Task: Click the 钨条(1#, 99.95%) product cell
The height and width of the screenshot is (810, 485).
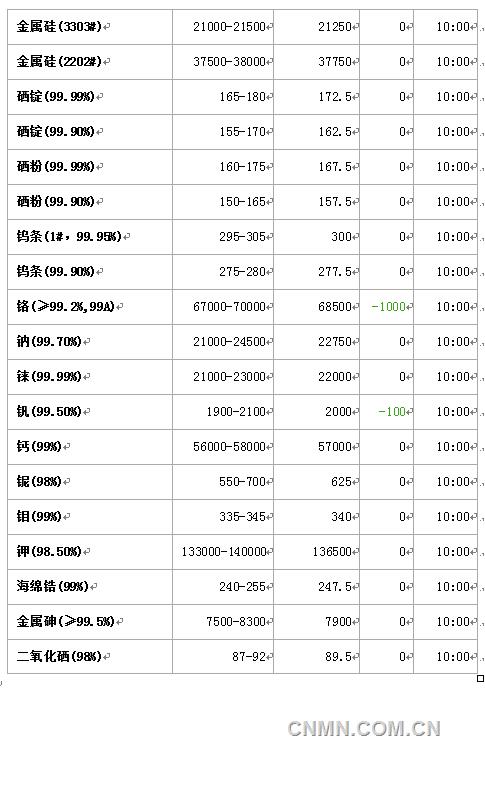Action: pos(90,237)
